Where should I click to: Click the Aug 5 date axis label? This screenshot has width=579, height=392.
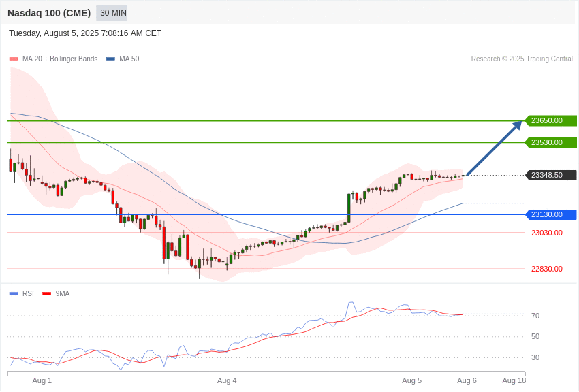pyautogui.click(x=411, y=380)
